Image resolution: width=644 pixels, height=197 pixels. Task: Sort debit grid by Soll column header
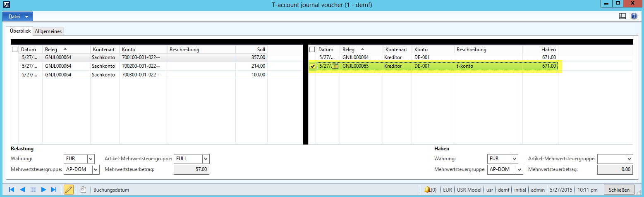251,50
